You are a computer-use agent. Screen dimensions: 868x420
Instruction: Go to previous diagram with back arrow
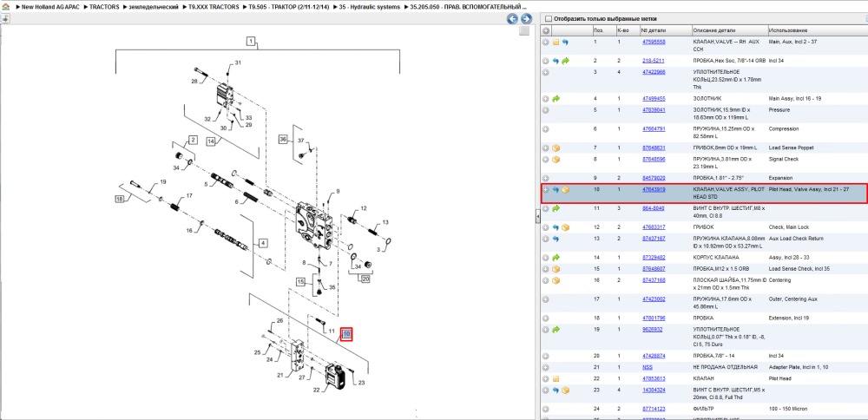[x=513, y=19]
